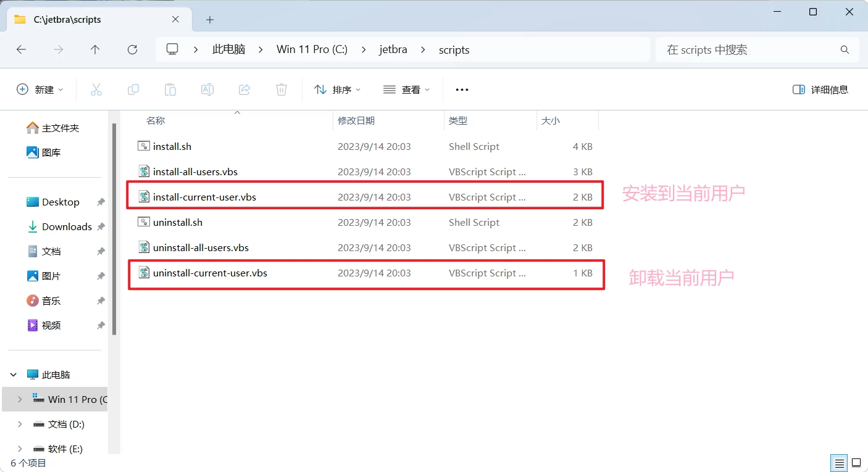This screenshot has width=868, height=472.
Task: Collapse the 此电脑 tree node
Action: [14, 375]
